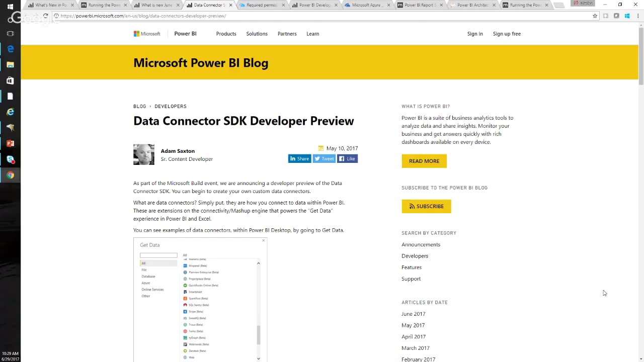Switch to the "What's New in Po" tab
This screenshot has height=362, width=644.
(50, 5)
